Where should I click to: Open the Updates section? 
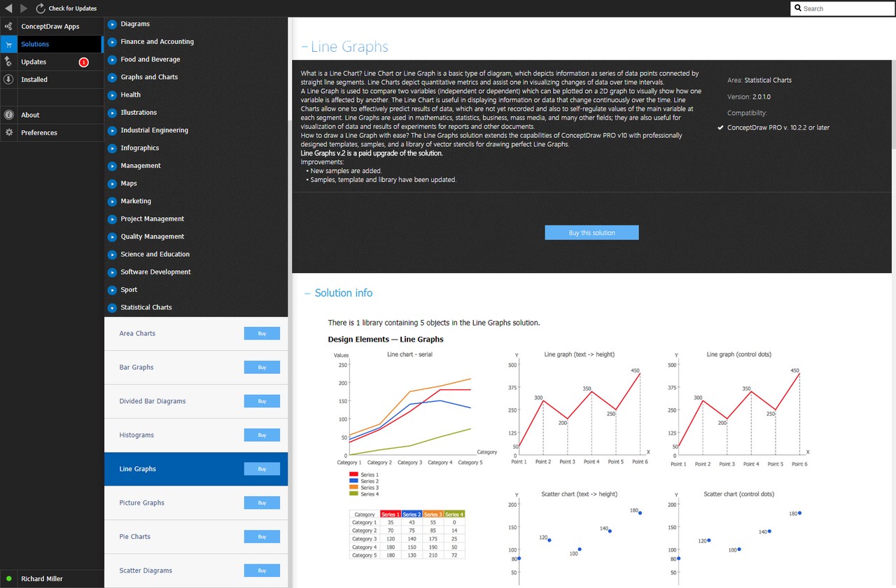pyautogui.click(x=52, y=62)
